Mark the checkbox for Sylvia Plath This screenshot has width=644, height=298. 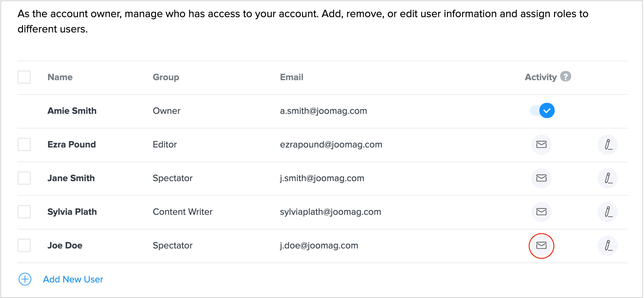(24, 212)
